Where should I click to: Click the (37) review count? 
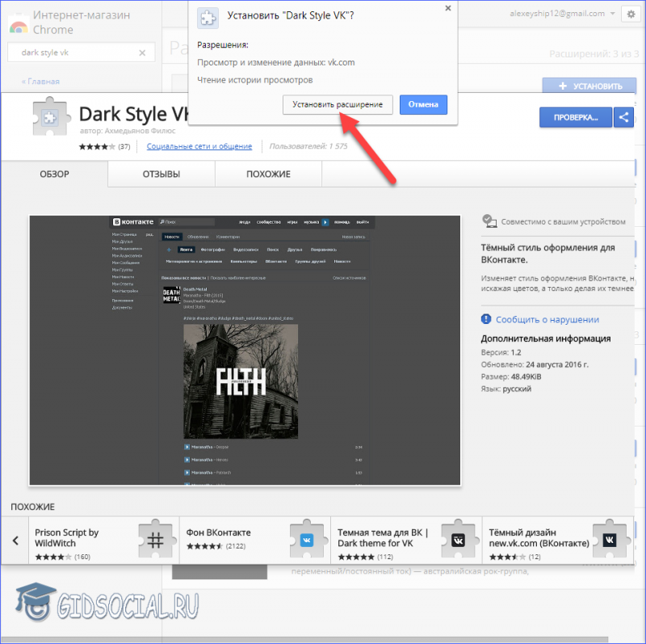click(x=124, y=146)
